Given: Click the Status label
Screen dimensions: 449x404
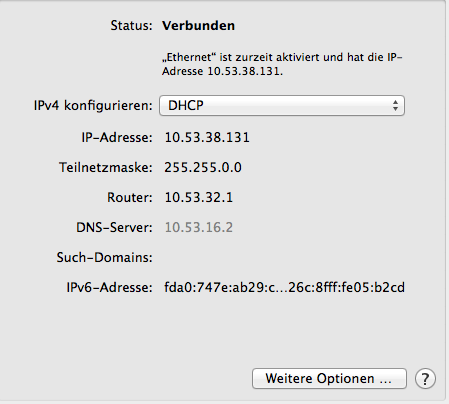Looking at the screenshot, I should click(x=131, y=26).
